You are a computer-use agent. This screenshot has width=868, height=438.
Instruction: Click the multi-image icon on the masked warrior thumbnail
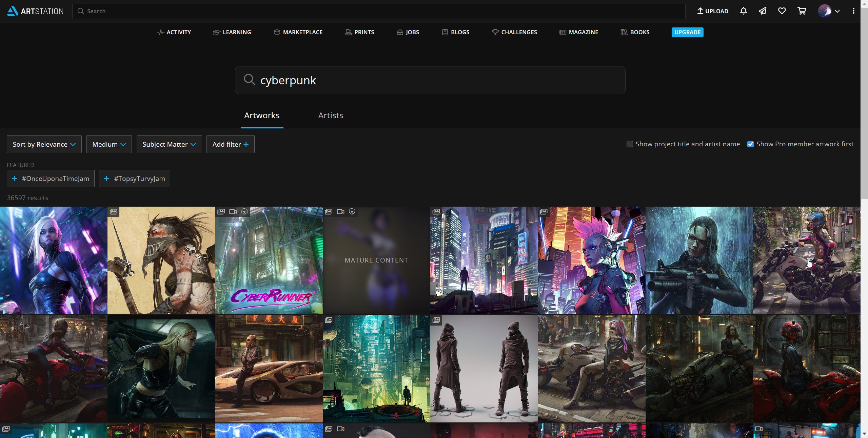coord(114,212)
